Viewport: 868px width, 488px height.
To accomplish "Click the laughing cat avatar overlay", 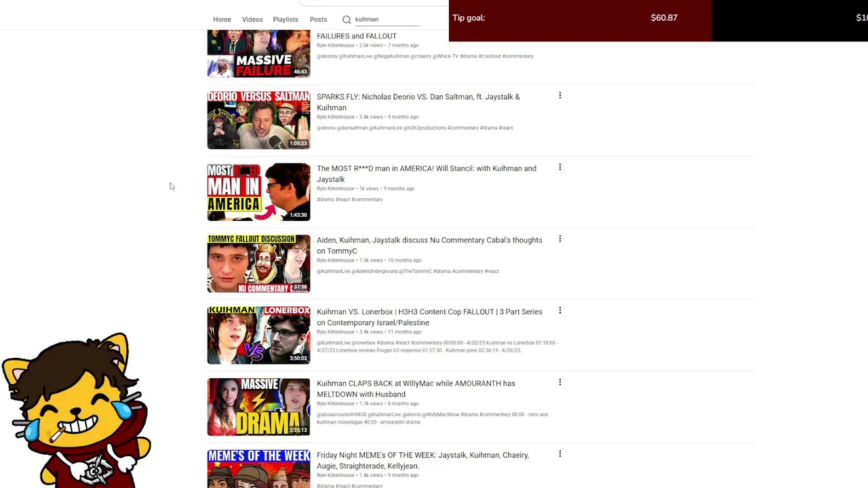I will click(77, 410).
